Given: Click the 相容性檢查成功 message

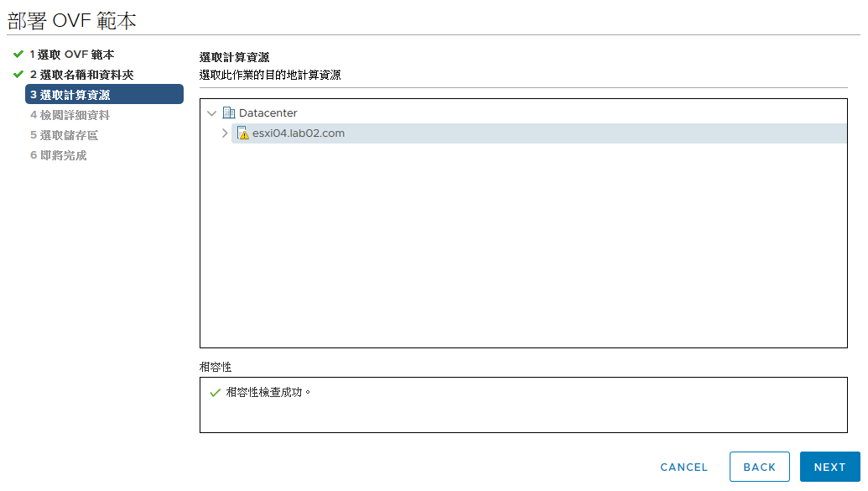Looking at the screenshot, I should click(268, 393).
